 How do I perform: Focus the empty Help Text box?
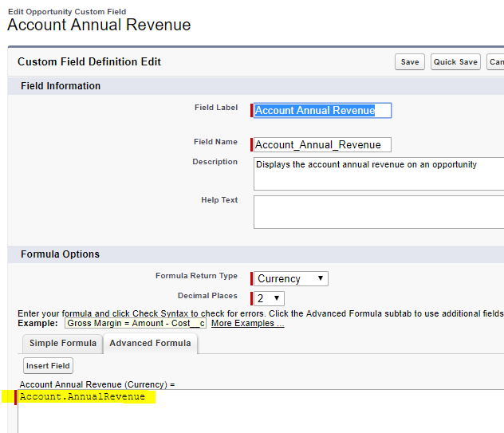coord(379,212)
